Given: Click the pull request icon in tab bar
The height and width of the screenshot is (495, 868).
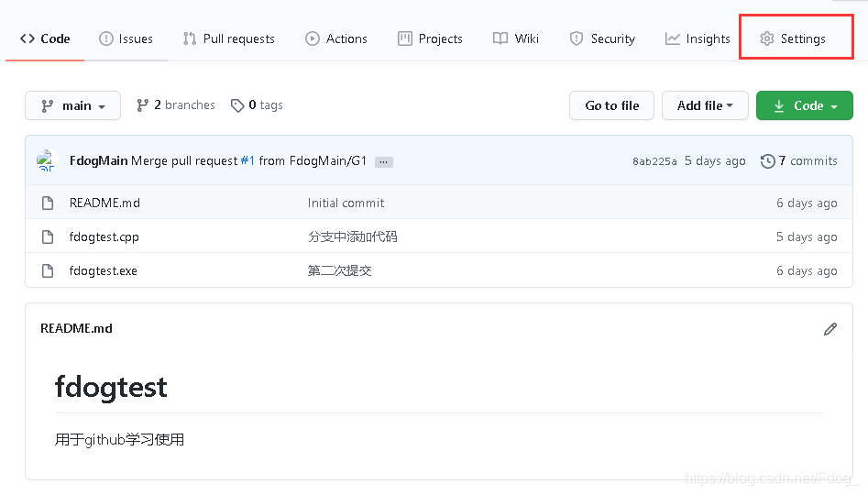Looking at the screenshot, I should click(x=190, y=38).
